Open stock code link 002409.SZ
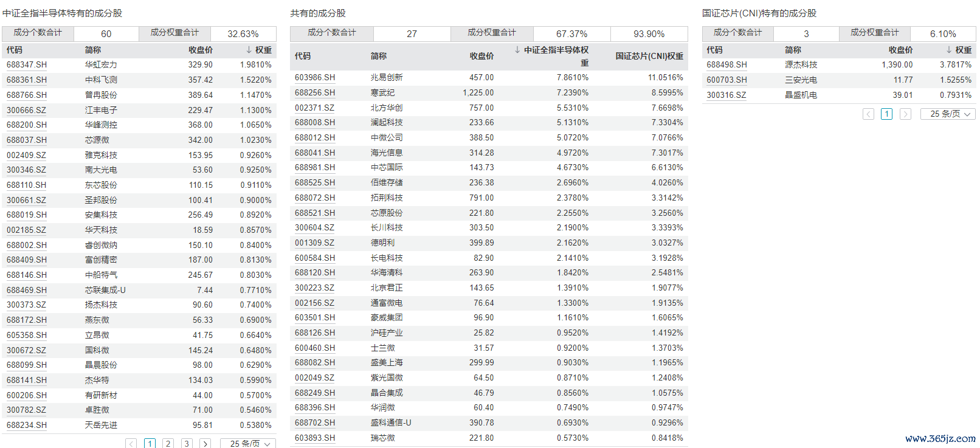Viewport: 980px width, 448px height. [26, 155]
